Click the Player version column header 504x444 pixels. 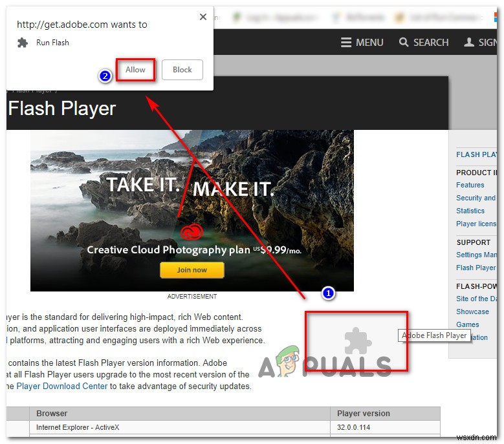385,414
